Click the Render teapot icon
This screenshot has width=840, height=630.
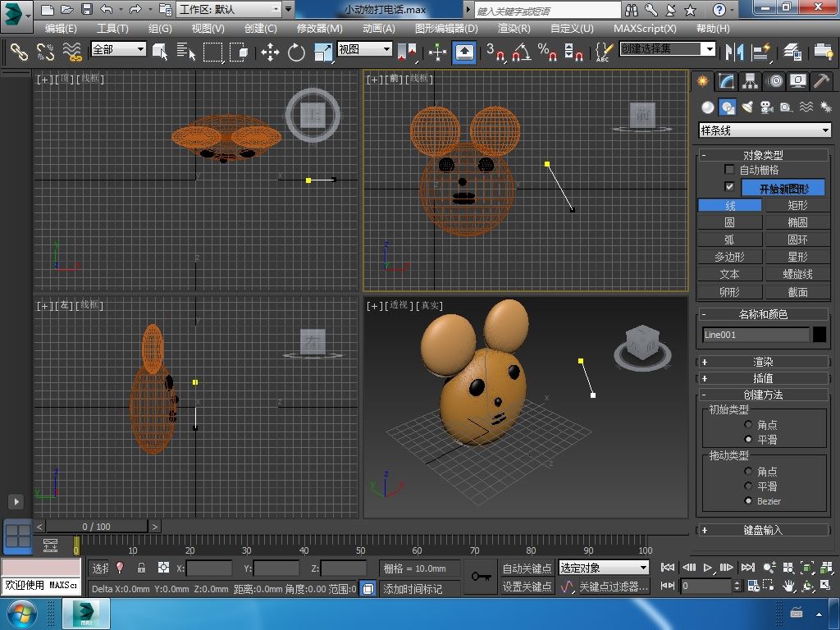[824, 52]
